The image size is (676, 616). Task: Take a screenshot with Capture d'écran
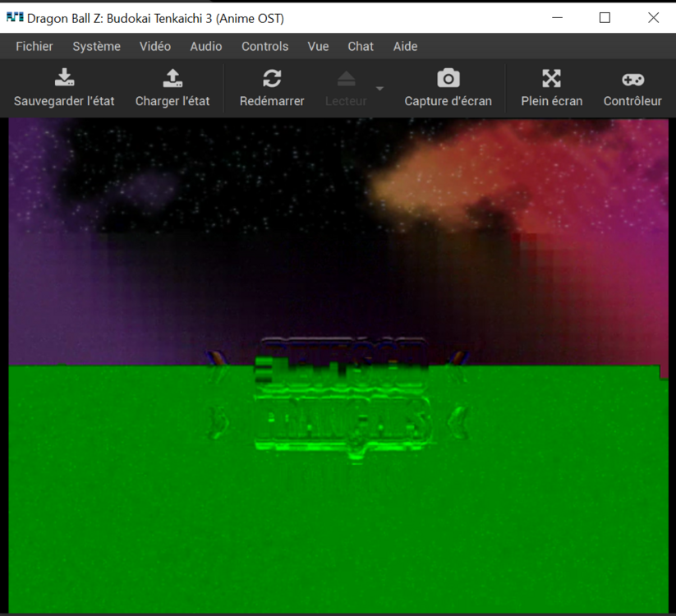(x=448, y=79)
